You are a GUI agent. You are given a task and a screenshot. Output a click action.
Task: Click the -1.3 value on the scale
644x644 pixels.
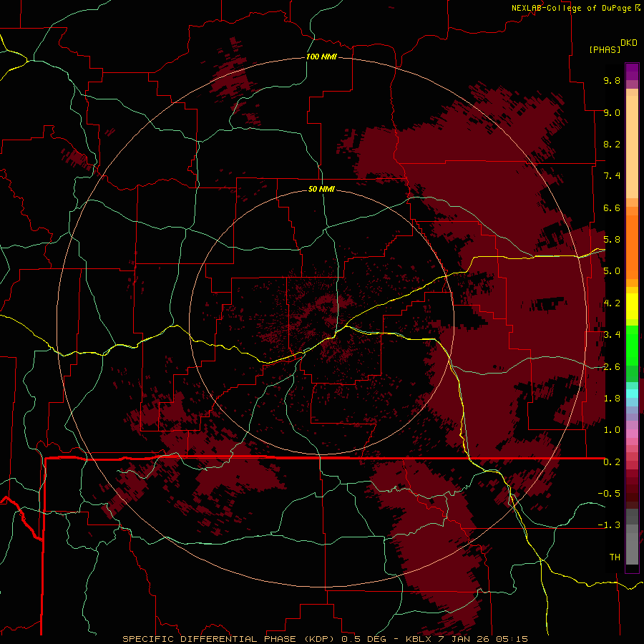pyautogui.click(x=609, y=525)
